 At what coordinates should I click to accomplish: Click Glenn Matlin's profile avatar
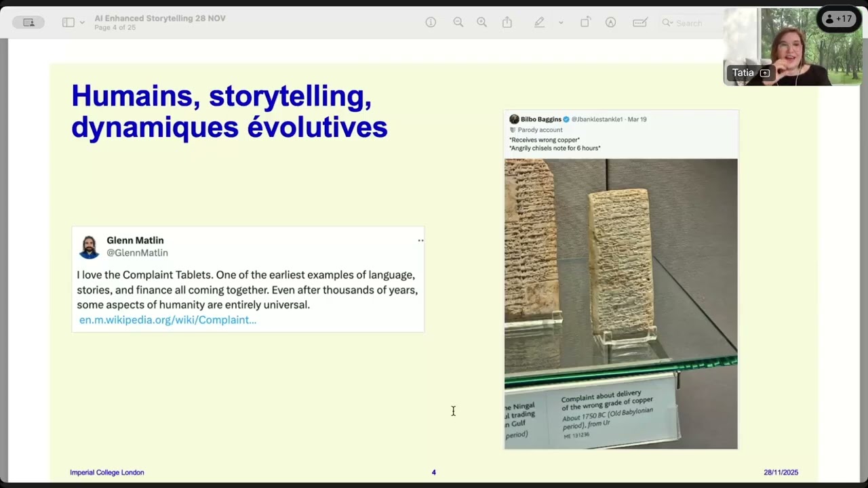coord(89,247)
